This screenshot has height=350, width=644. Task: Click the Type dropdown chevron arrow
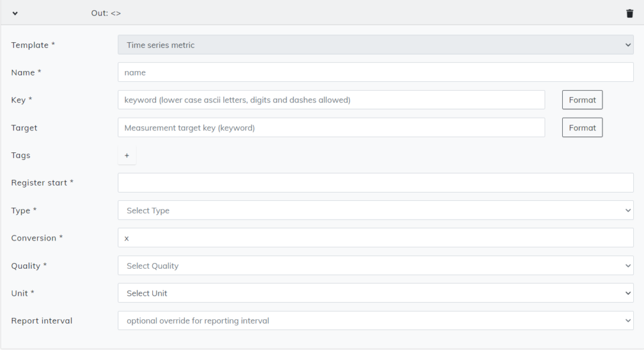628,210
